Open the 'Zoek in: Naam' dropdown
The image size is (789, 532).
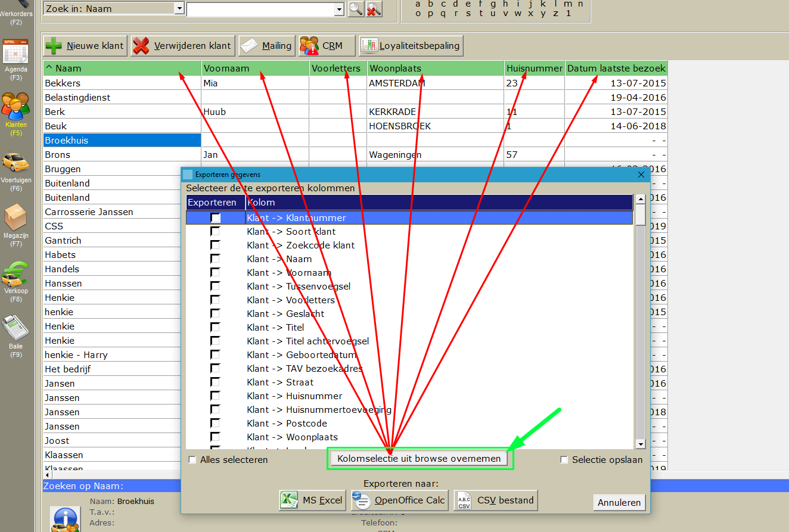point(179,8)
